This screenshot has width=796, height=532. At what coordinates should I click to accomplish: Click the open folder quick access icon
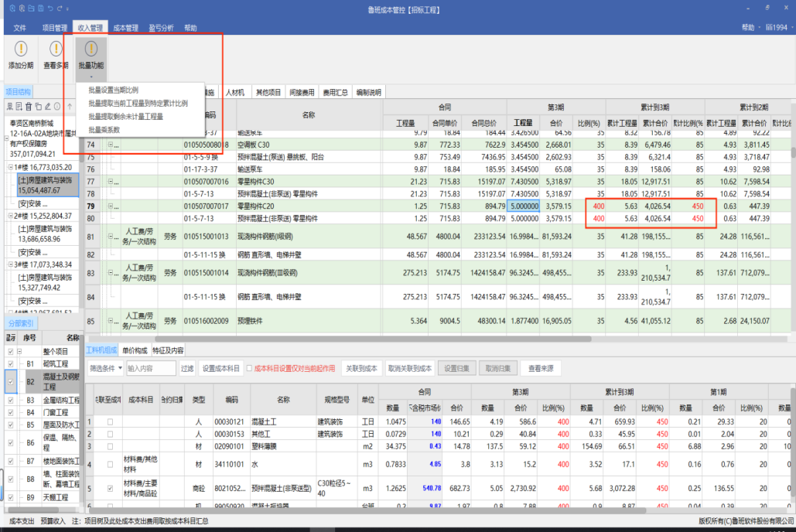[x=31, y=9]
